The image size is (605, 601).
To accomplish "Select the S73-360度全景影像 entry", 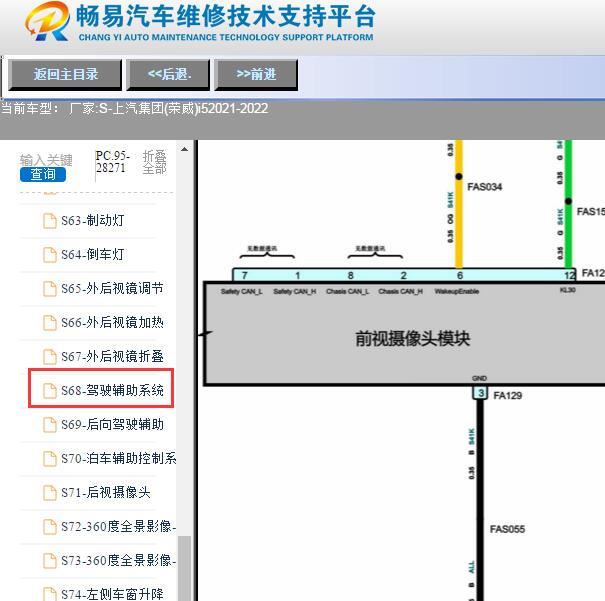I will pyautogui.click(x=118, y=560).
